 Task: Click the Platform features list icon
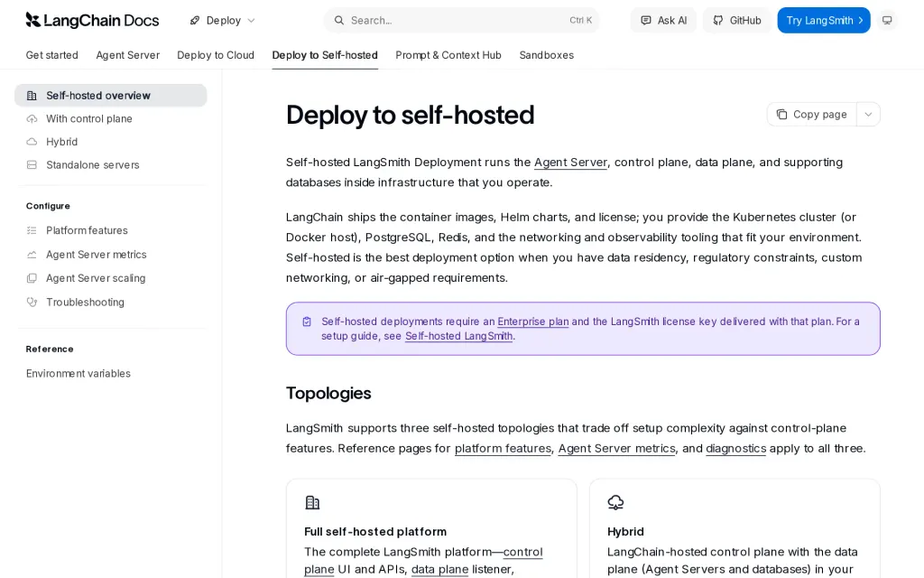coord(32,230)
